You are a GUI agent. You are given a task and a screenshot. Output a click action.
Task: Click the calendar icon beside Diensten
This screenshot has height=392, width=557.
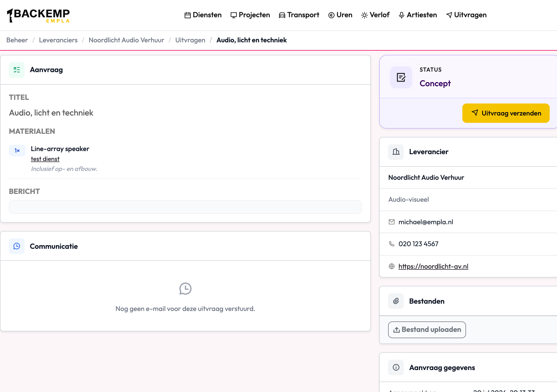point(187,15)
